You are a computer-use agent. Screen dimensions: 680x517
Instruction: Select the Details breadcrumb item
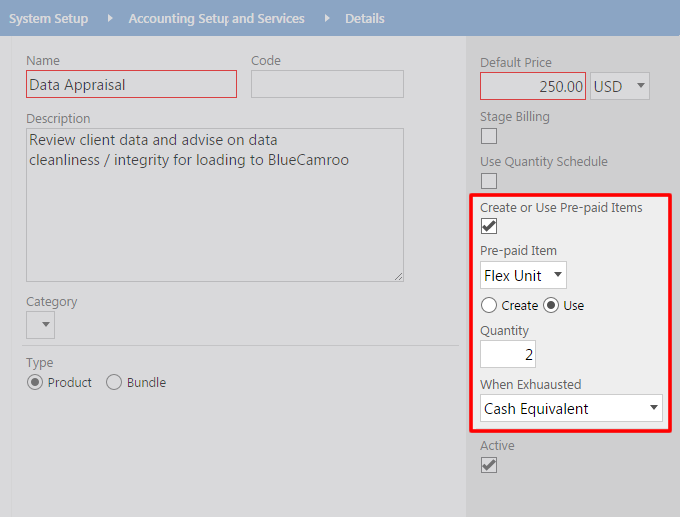tap(365, 19)
